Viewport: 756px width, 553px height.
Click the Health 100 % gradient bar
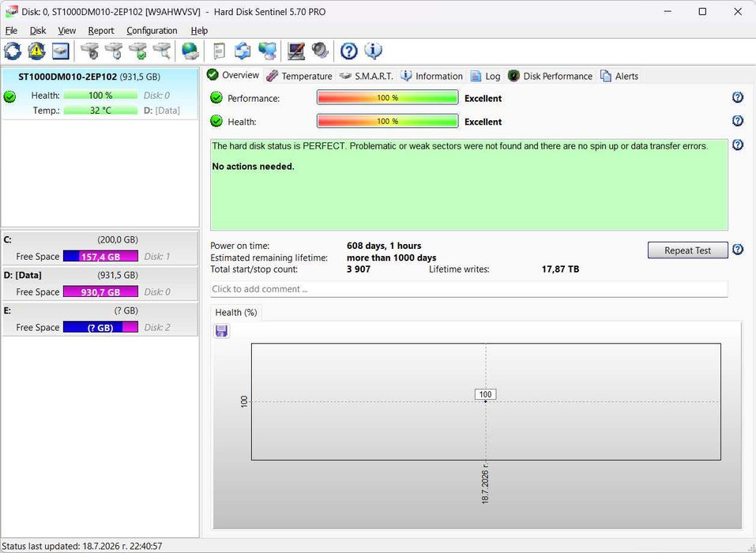click(x=388, y=121)
